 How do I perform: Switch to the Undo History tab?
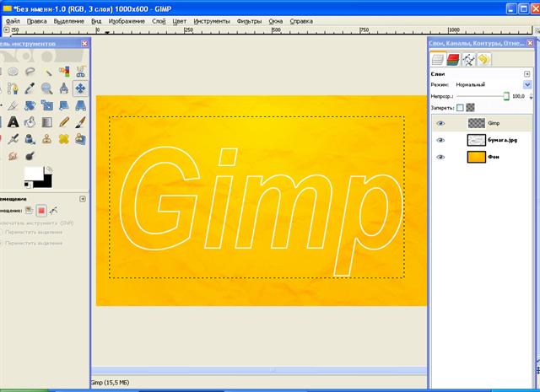point(483,60)
